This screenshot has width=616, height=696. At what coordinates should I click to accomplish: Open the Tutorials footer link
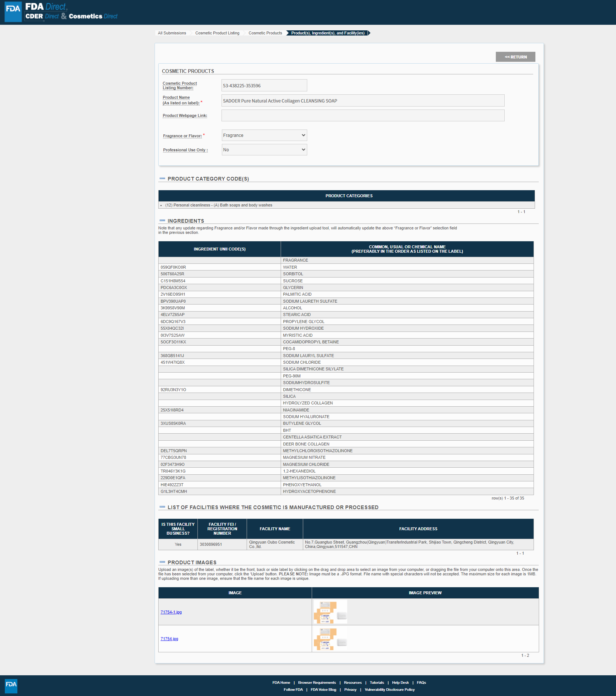tap(377, 683)
